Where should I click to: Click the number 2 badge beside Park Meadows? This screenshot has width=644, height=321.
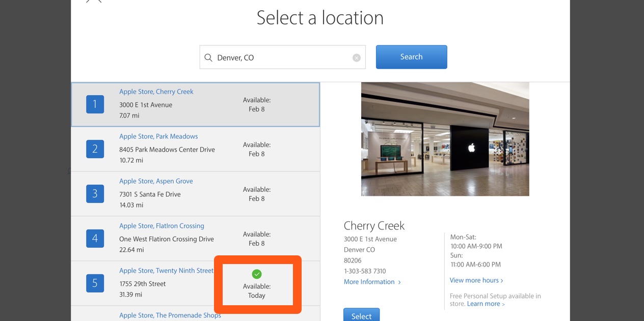(x=95, y=149)
